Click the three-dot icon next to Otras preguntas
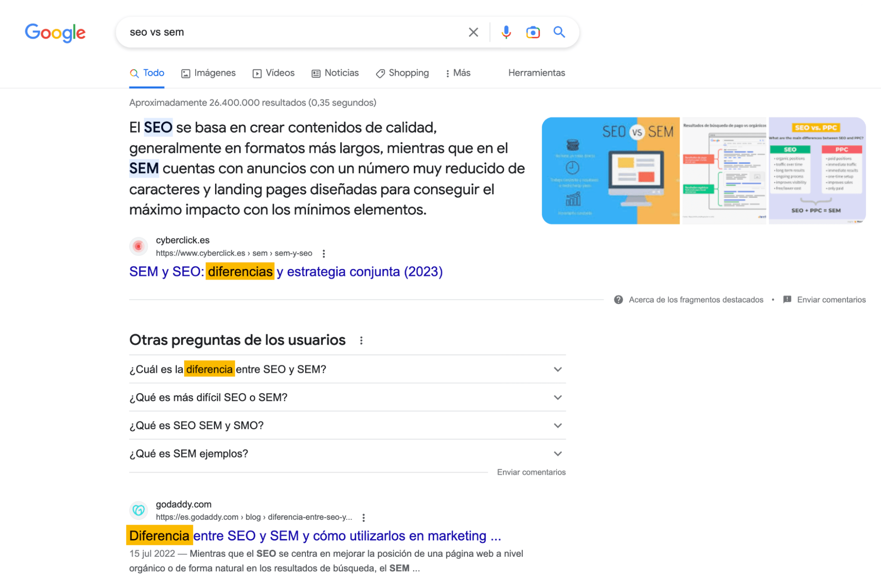This screenshot has height=588, width=881. [362, 340]
